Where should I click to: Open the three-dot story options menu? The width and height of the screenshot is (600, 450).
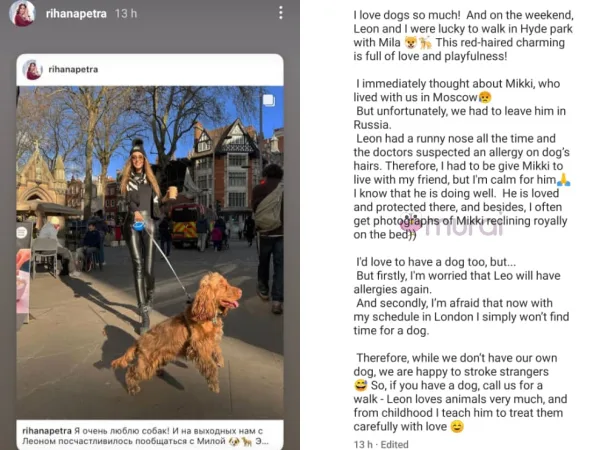280,13
